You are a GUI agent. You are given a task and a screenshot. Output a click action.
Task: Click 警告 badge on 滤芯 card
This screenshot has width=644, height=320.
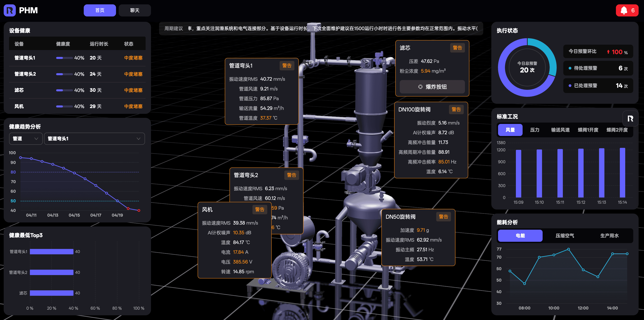click(x=457, y=48)
